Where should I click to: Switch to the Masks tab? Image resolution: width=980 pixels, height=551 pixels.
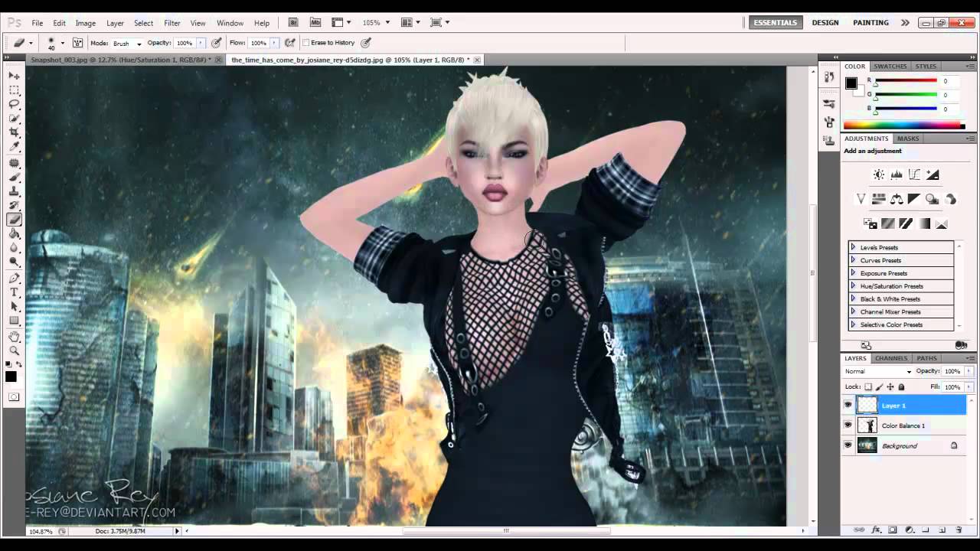tap(908, 139)
